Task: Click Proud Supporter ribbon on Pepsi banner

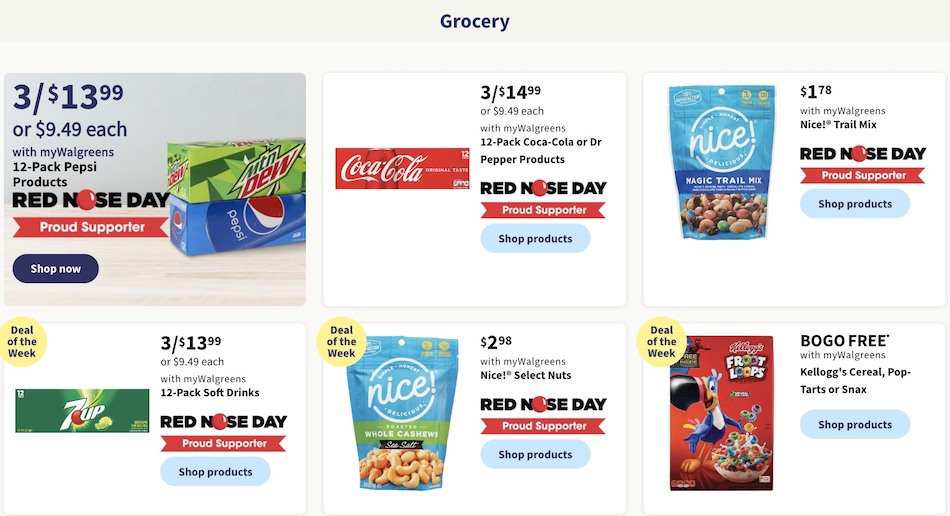Action: coord(91,227)
